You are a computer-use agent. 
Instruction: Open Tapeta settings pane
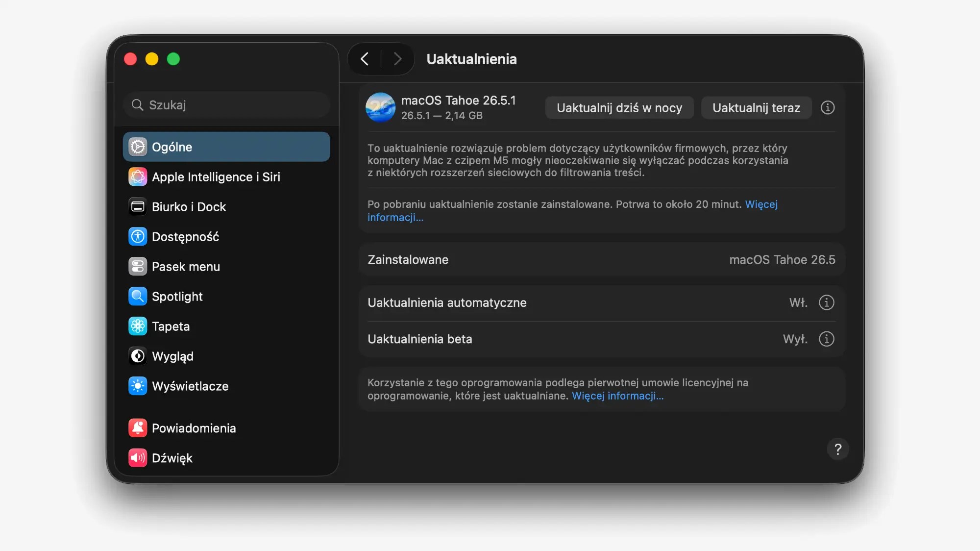point(226,326)
